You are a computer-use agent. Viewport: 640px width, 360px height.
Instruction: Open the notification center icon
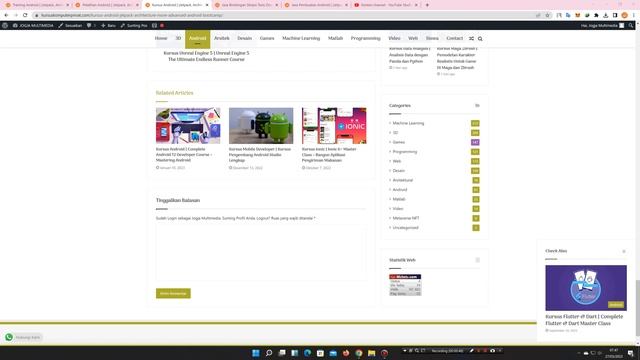coord(631,353)
